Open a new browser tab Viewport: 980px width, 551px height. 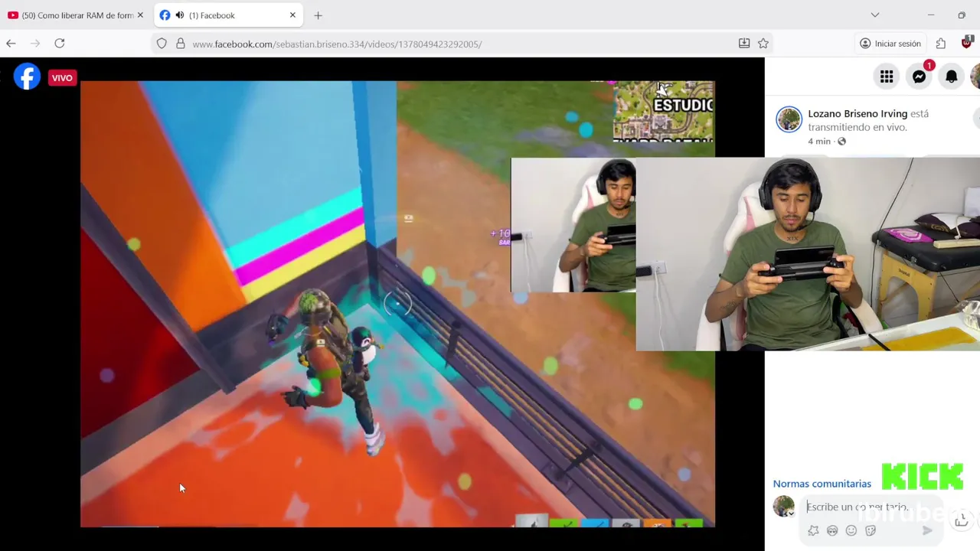pos(318,15)
